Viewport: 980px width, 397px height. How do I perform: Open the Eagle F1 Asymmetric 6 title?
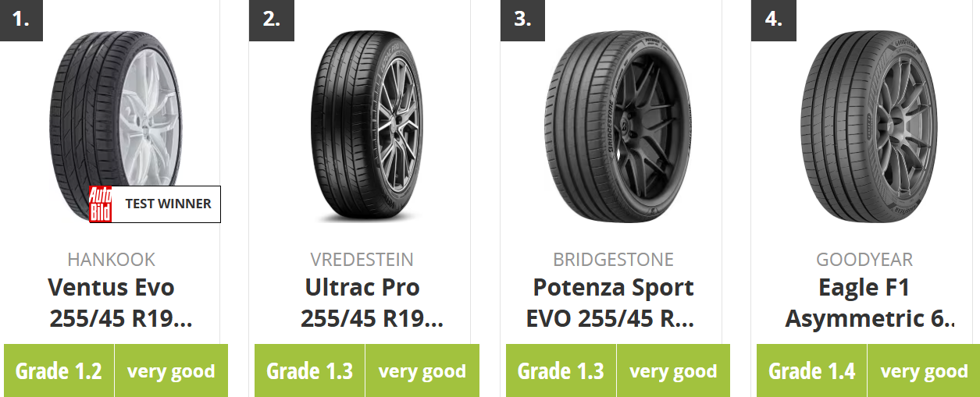[864, 303]
